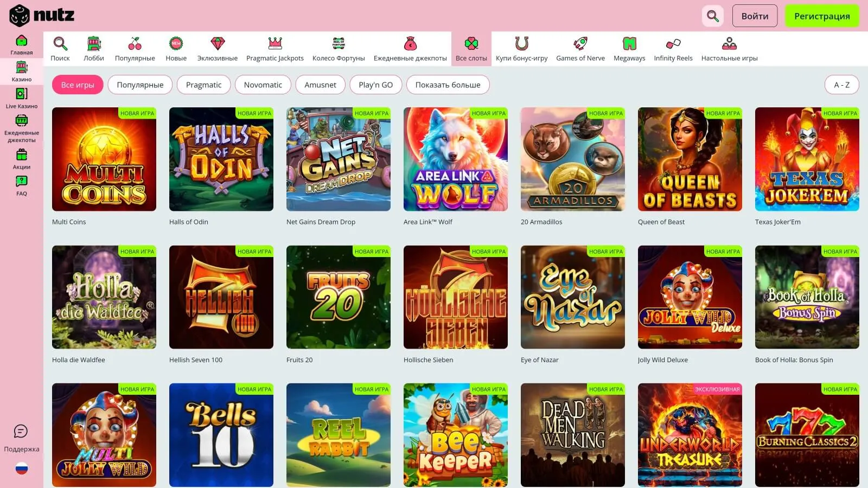Expand providers with Показать больше
Image resolution: width=868 pixels, height=488 pixels.
pyautogui.click(x=448, y=85)
